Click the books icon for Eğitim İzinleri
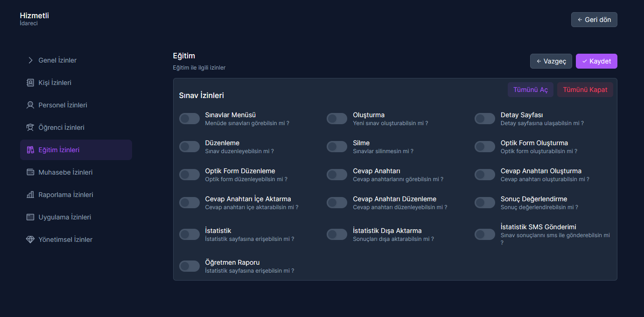Image resolution: width=644 pixels, height=317 pixels. click(x=30, y=150)
